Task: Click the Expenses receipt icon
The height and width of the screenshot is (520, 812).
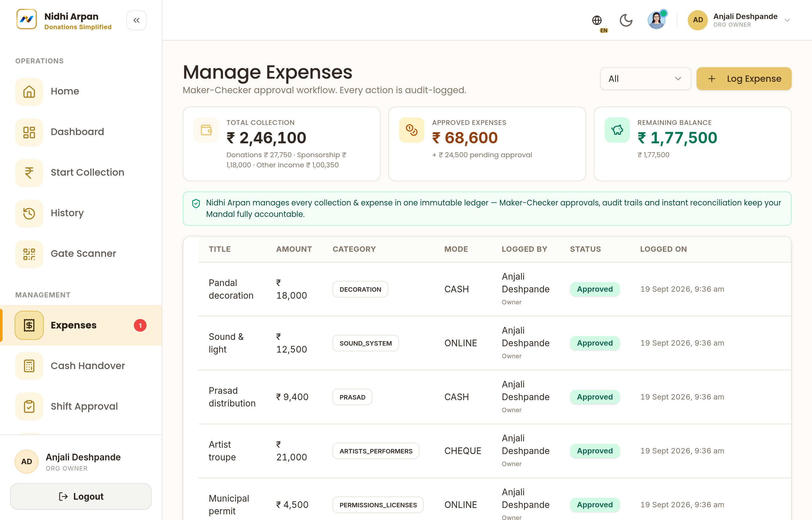Action: (x=29, y=325)
